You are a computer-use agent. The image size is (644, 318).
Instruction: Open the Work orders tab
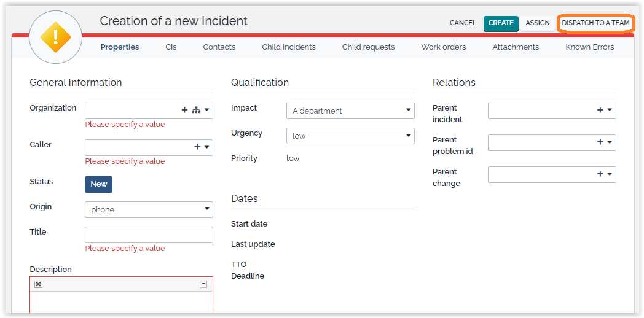[x=443, y=47]
